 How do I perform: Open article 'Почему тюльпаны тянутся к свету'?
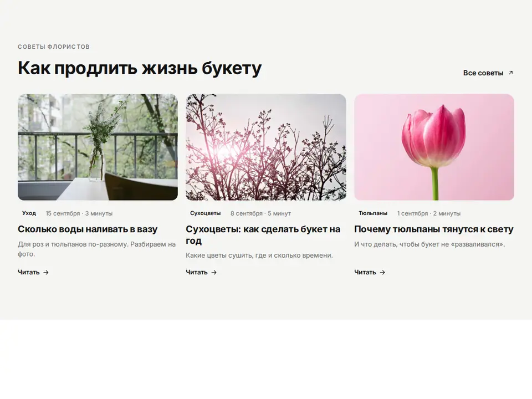[x=433, y=229]
